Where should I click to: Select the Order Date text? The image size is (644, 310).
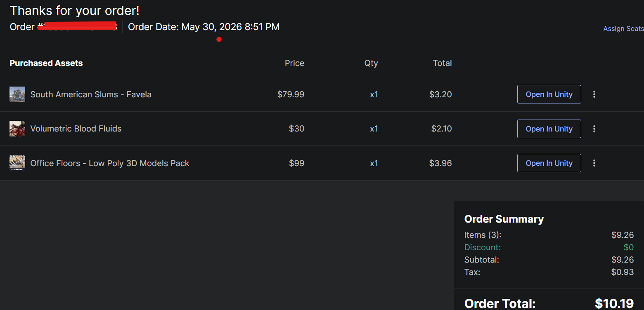[x=204, y=27]
